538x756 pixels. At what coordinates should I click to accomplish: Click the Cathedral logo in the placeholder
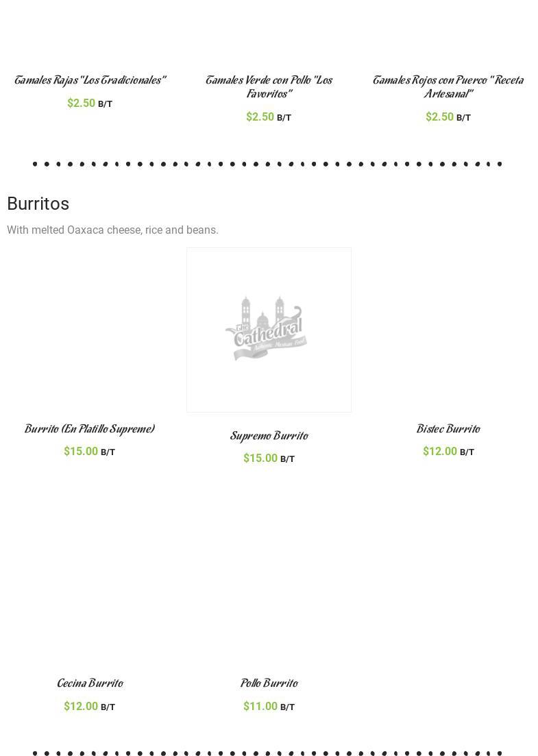point(265,329)
